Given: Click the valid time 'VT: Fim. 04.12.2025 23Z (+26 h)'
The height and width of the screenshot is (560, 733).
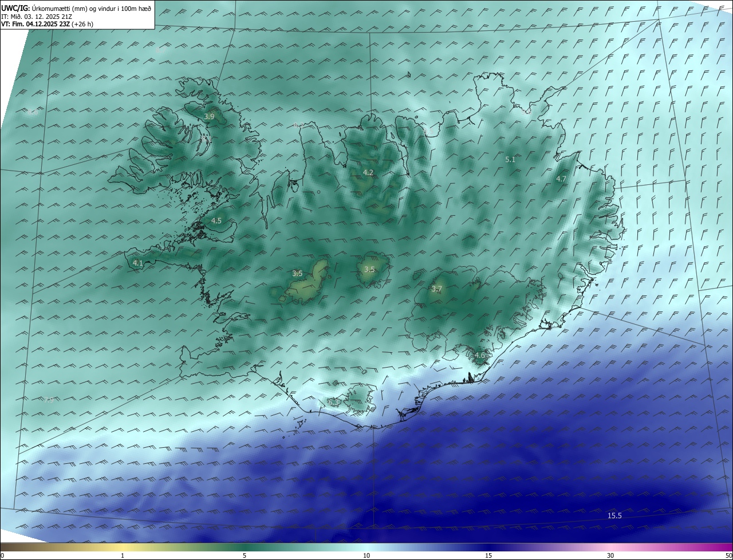Looking at the screenshot, I should point(47,23).
